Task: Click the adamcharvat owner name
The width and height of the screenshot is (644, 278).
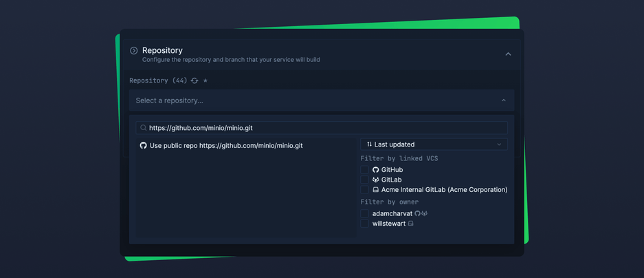Action: point(392,213)
